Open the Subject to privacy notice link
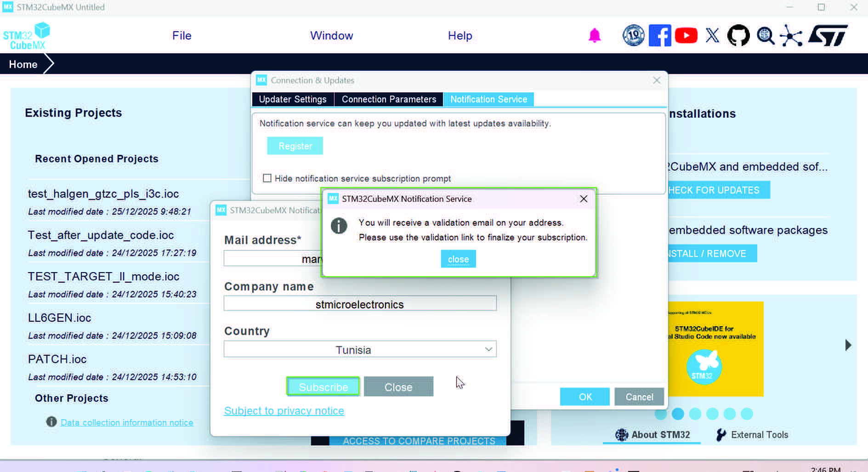 (x=284, y=410)
